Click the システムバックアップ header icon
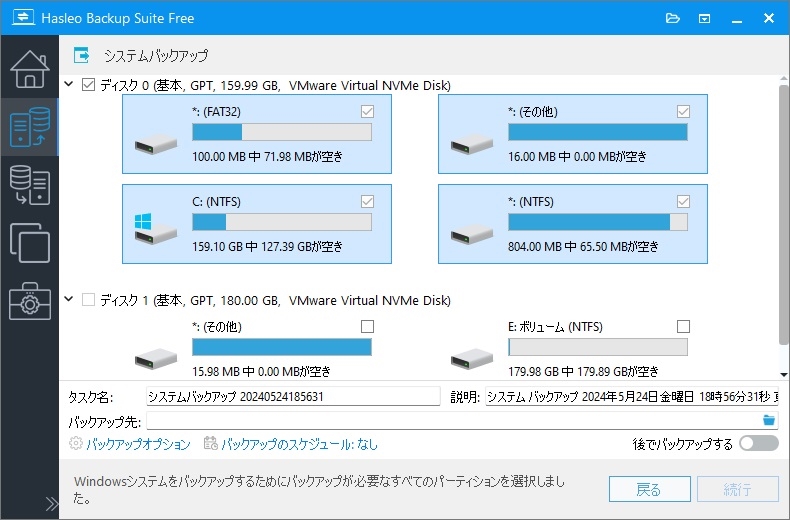 click(x=82, y=55)
